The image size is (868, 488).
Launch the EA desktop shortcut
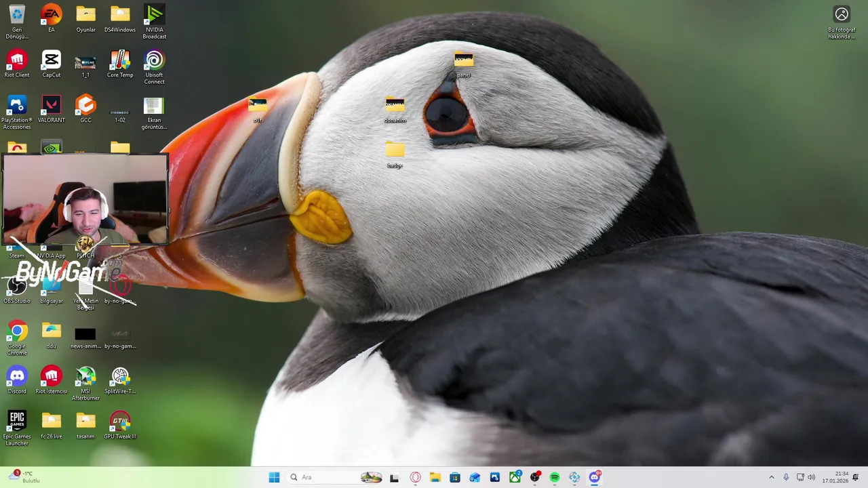point(52,18)
